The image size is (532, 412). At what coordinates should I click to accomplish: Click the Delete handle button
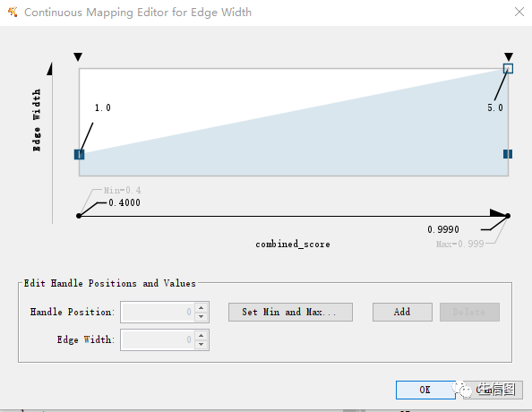[469, 312]
